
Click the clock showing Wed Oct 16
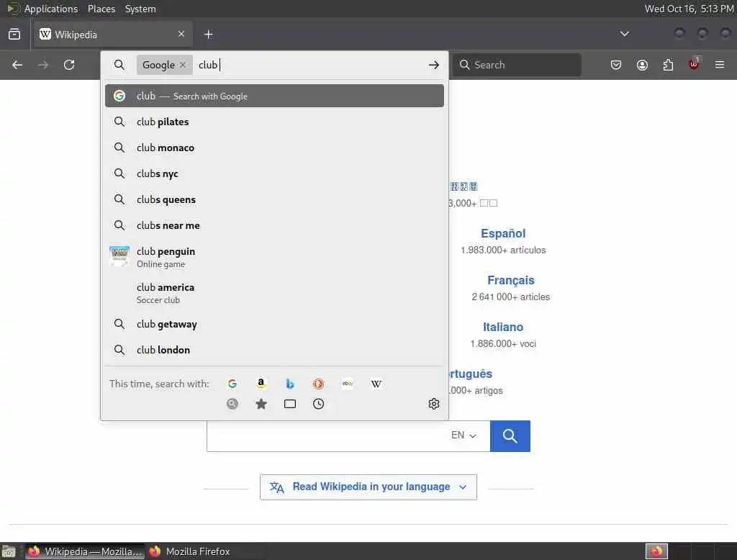pos(689,9)
